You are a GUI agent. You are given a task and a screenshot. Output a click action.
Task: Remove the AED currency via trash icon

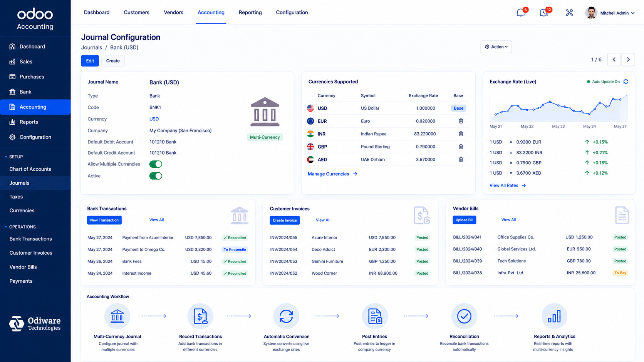tap(461, 159)
